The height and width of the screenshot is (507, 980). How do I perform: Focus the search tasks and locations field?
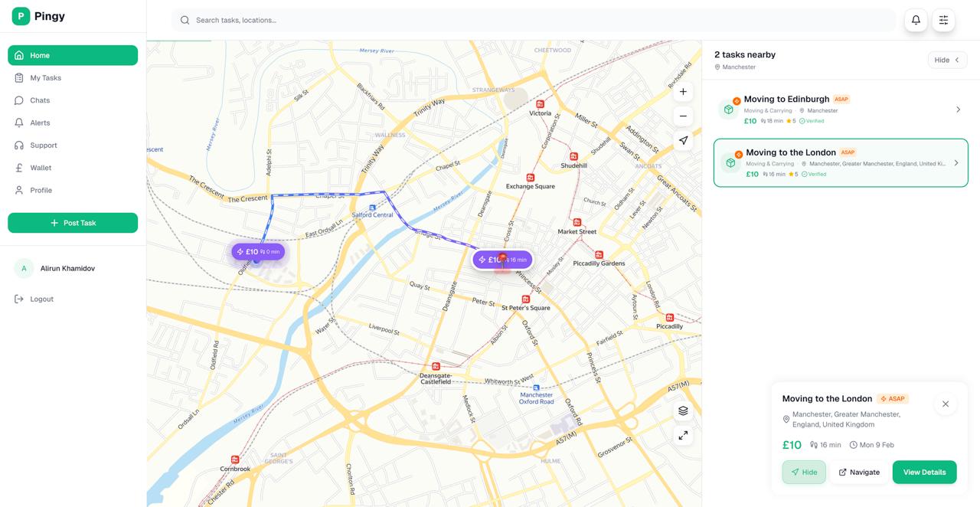536,20
